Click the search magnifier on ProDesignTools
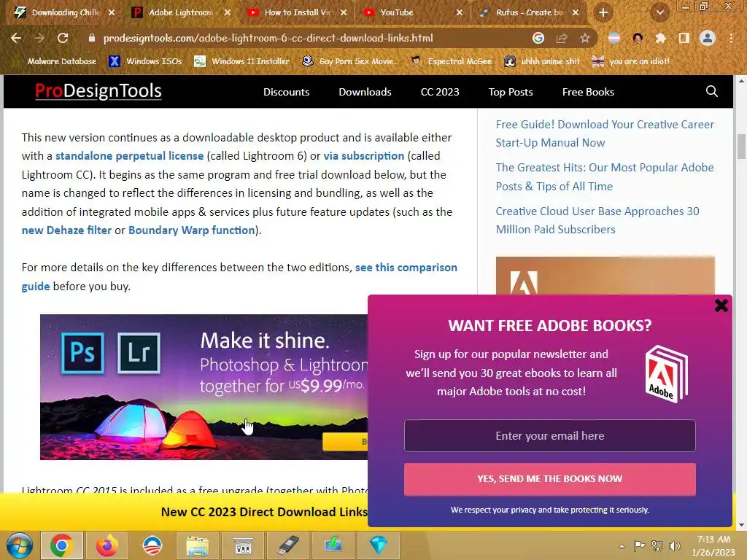The width and height of the screenshot is (747, 560). [x=712, y=91]
